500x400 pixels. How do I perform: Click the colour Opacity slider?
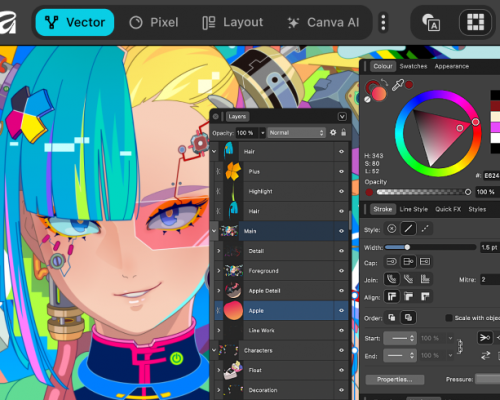tap(424, 192)
